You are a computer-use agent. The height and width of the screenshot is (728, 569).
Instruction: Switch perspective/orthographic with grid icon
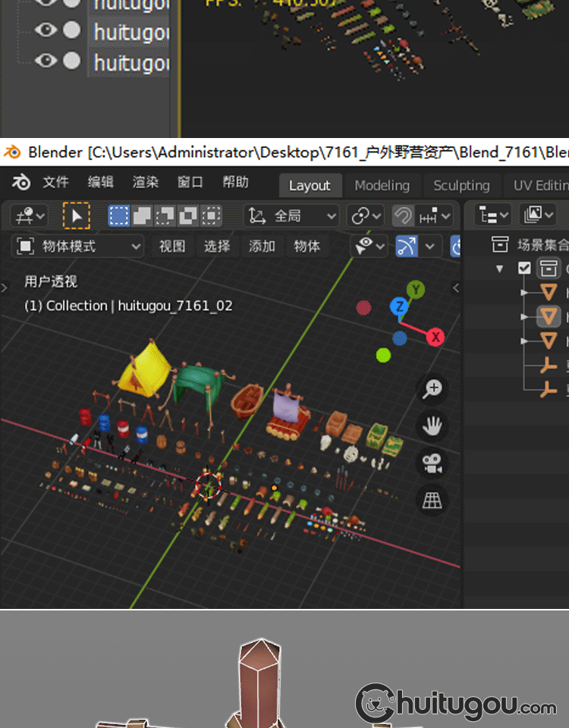pyautogui.click(x=433, y=500)
